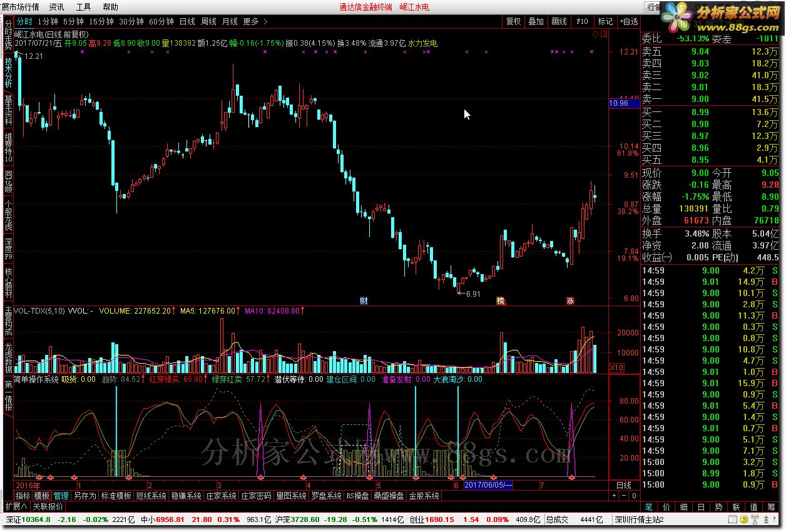Open the 基本资料 sidebar tab
Screen dimensions: 786x532
(8, 110)
